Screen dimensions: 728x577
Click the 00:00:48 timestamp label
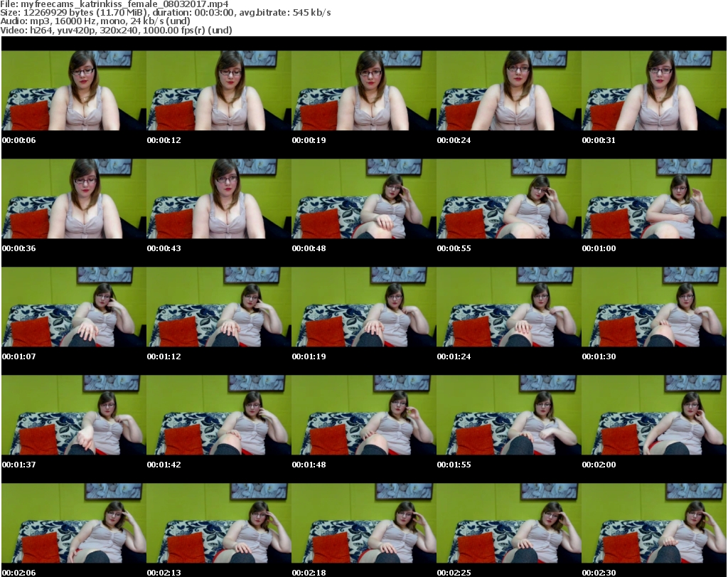click(309, 248)
